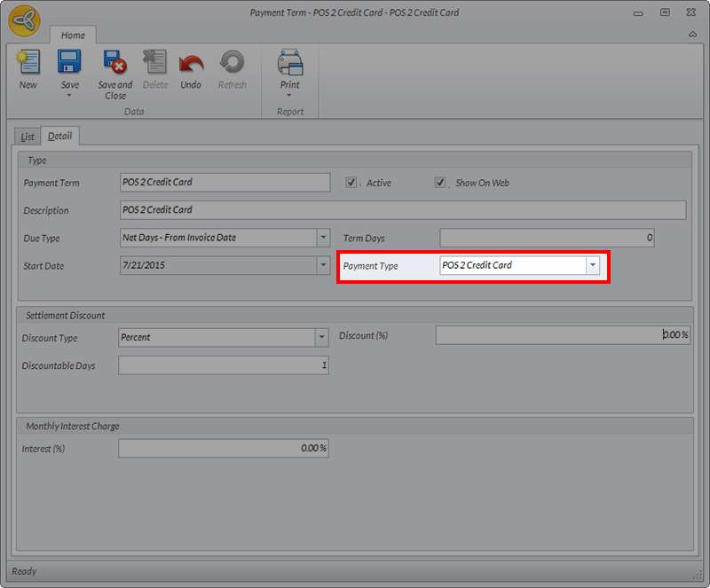
Task: Click the Refresh icon in ribbon
Action: pos(233,63)
